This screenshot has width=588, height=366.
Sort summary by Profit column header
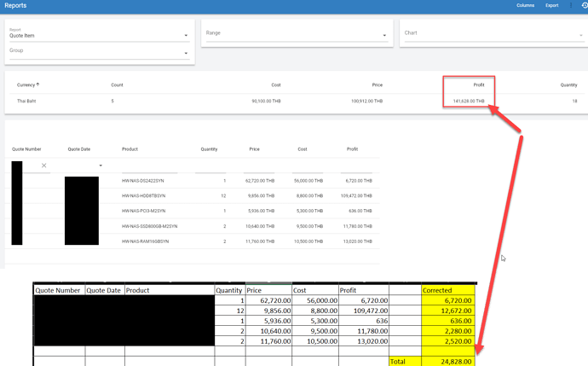tap(479, 84)
